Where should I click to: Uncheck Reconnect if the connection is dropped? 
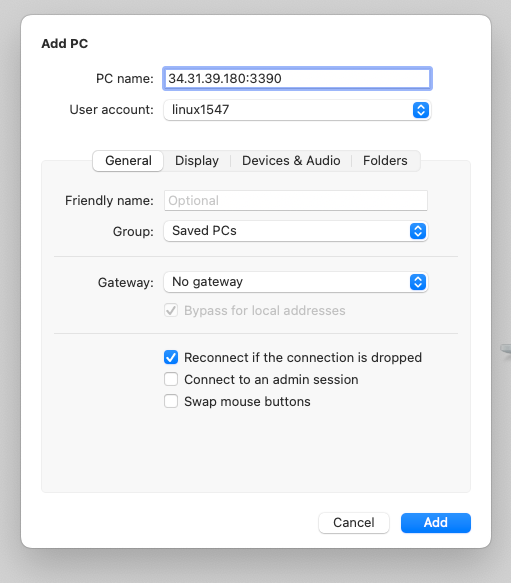171,357
